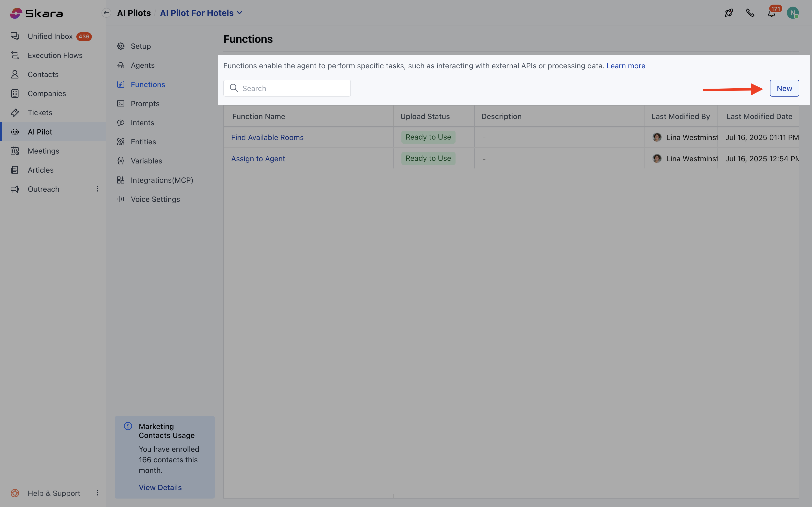812x507 pixels.
Task: Open the phone calls icon
Action: [750, 13]
